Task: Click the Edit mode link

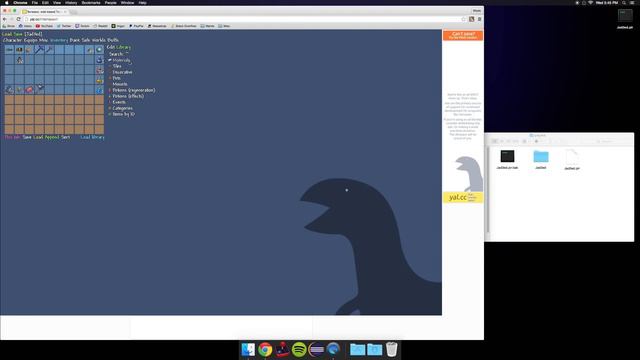Action: click(111, 47)
